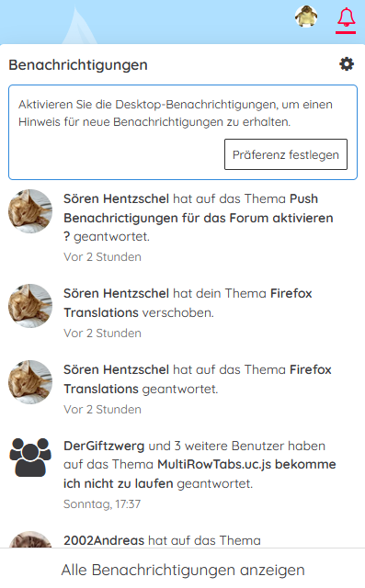
Task: Click avatar next to Firefox Translations geantwortet
Action: coord(30,382)
